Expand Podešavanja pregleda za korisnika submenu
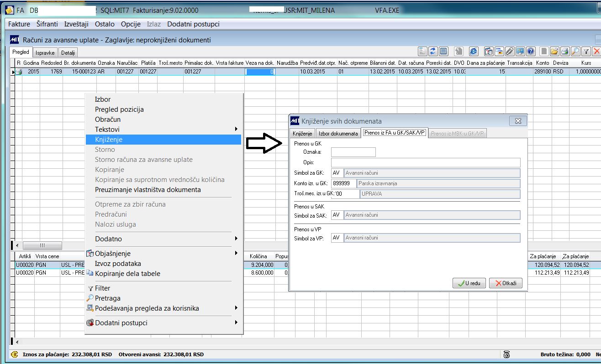Screen dimensions: 601x364 164,308
